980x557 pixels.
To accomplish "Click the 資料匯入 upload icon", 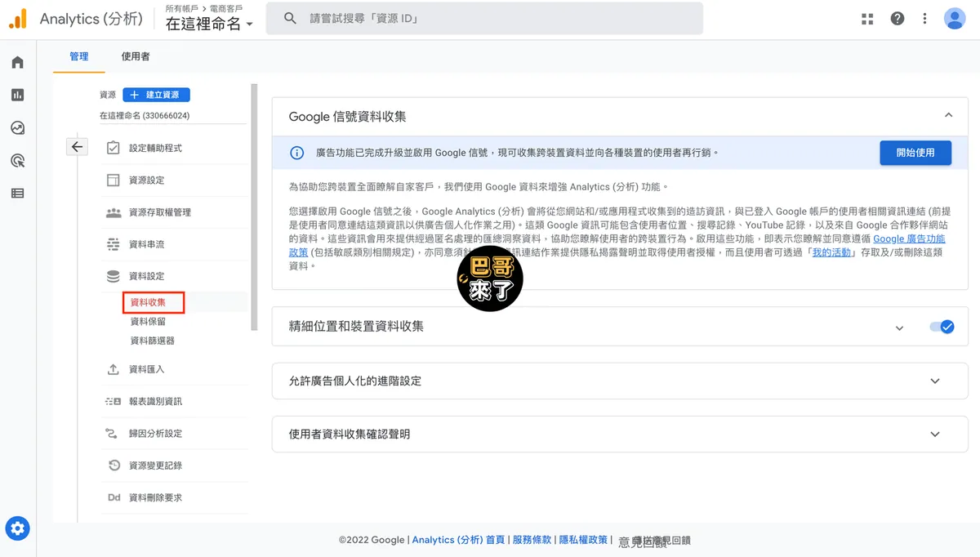I will (x=114, y=369).
